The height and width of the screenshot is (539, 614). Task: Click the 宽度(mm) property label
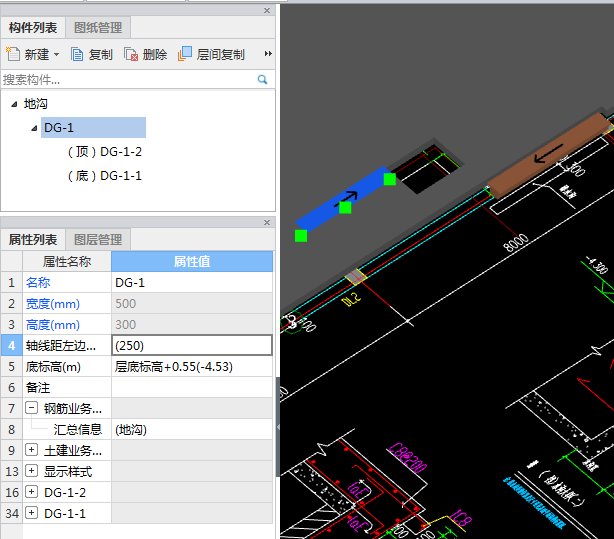(53, 304)
